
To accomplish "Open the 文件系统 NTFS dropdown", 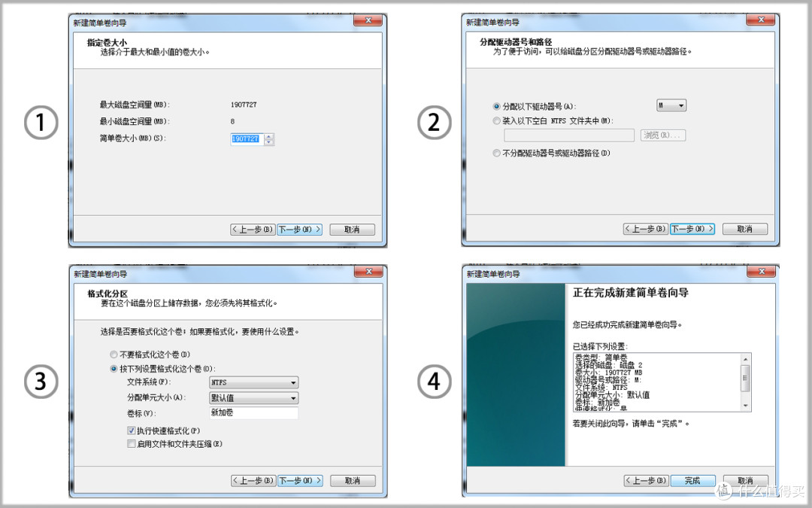I will tap(254, 382).
